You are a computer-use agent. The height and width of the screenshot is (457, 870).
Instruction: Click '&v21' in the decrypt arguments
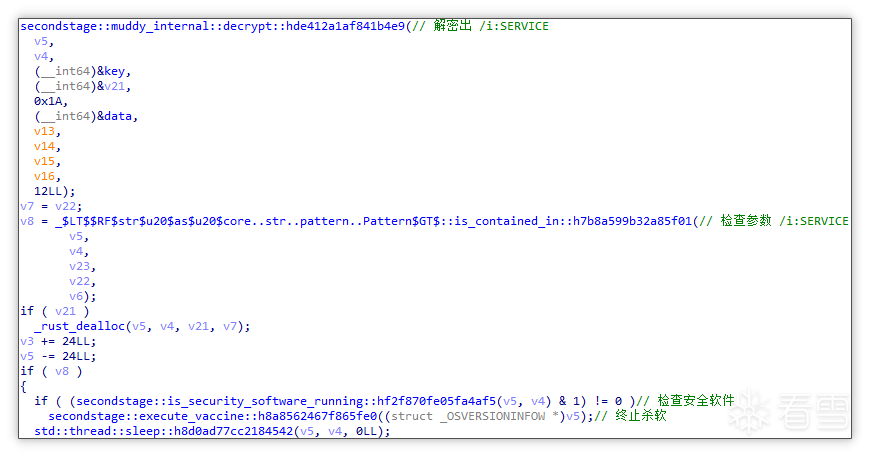(x=111, y=86)
